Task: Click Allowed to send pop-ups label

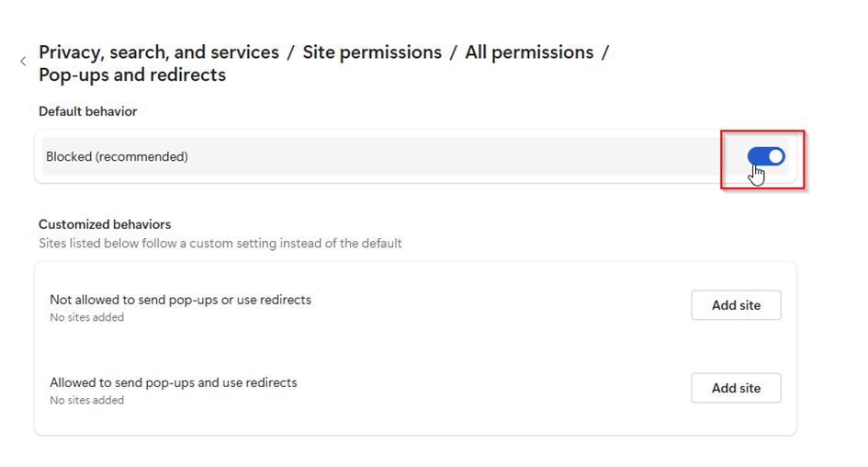Action: (174, 382)
